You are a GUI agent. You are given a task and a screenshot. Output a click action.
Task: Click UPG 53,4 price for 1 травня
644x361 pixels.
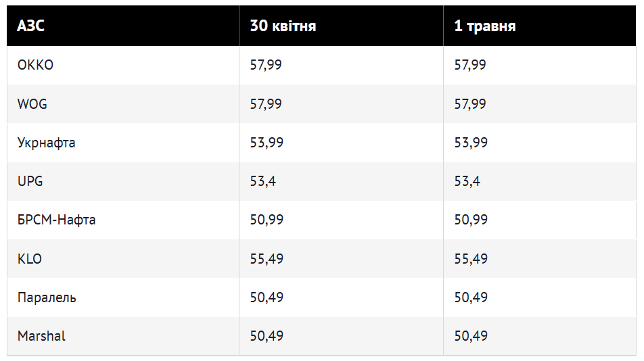tap(467, 181)
